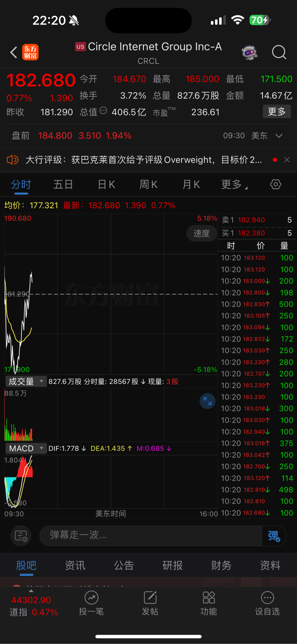Screen dimensions: 297x644
Task: Tap the 均价 177.321 label
Action: pyautogui.click(x=31, y=205)
